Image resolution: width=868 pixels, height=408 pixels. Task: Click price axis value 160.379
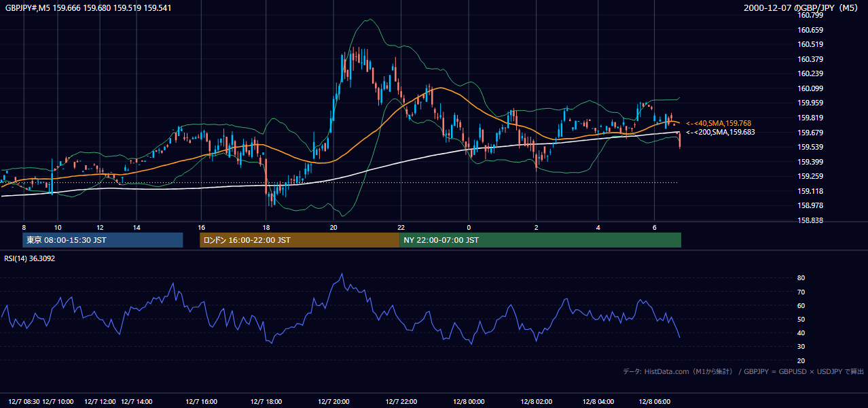pyautogui.click(x=811, y=59)
